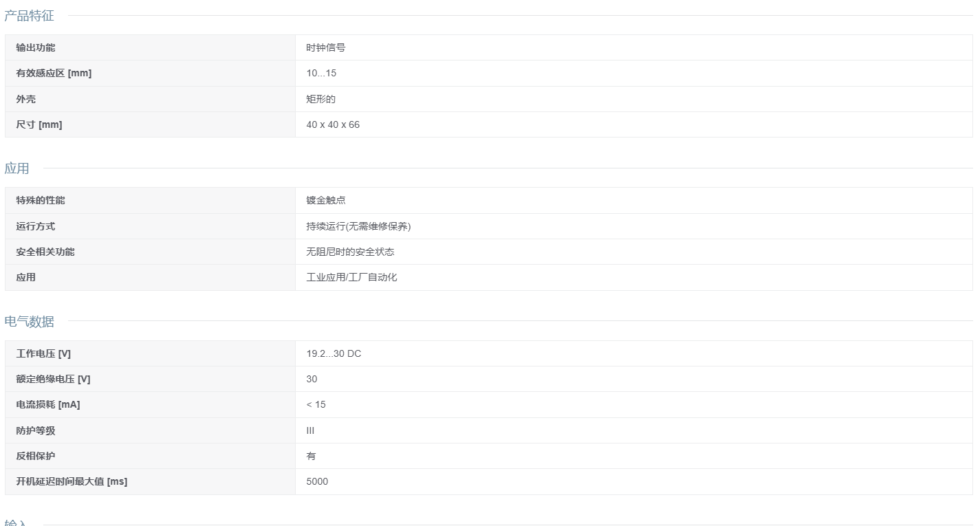Select the protection class value III
Viewport: 980px width, 526px height.
click(310, 430)
